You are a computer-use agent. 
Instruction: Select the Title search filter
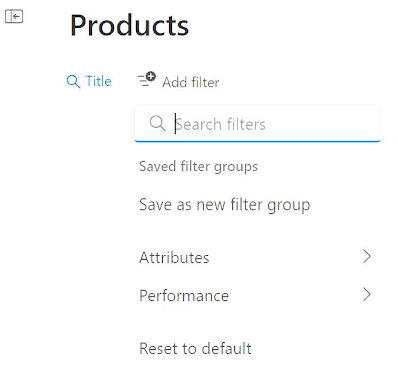89,81
